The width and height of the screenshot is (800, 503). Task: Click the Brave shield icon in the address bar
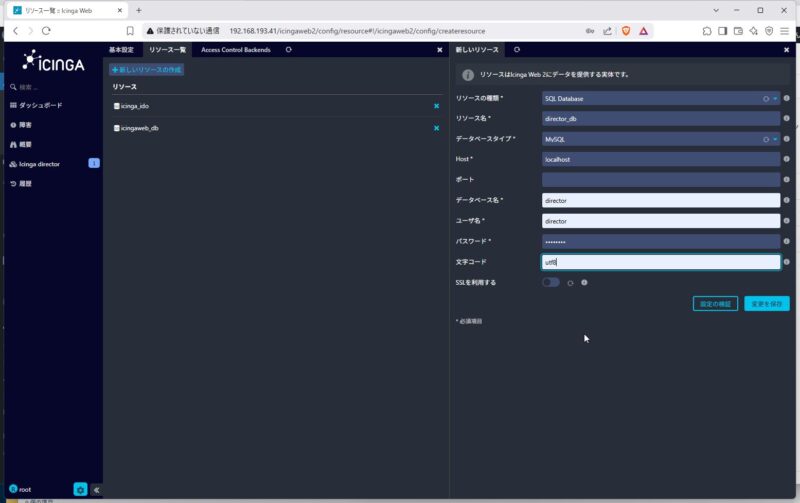click(626, 31)
